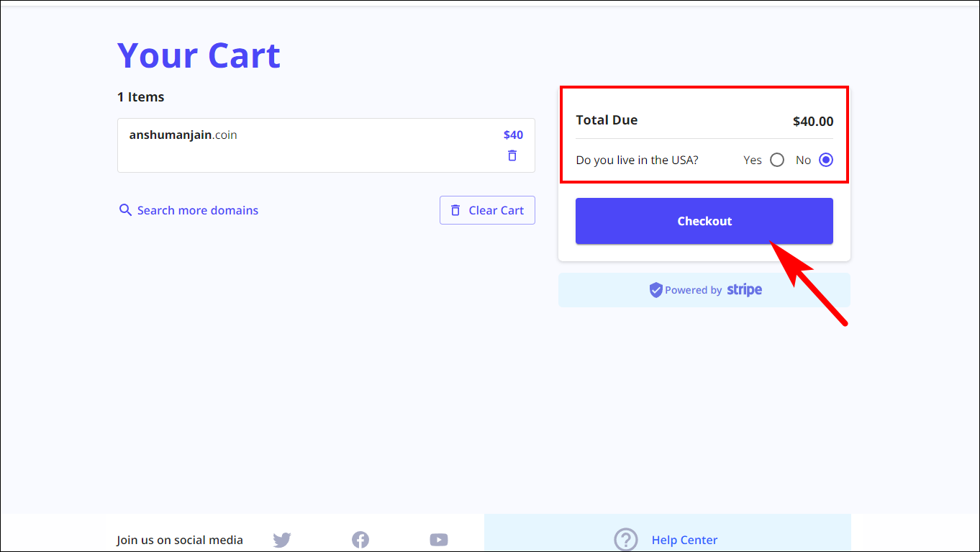The height and width of the screenshot is (552, 980).
Task: Select No for living in the USA
Action: (x=826, y=160)
